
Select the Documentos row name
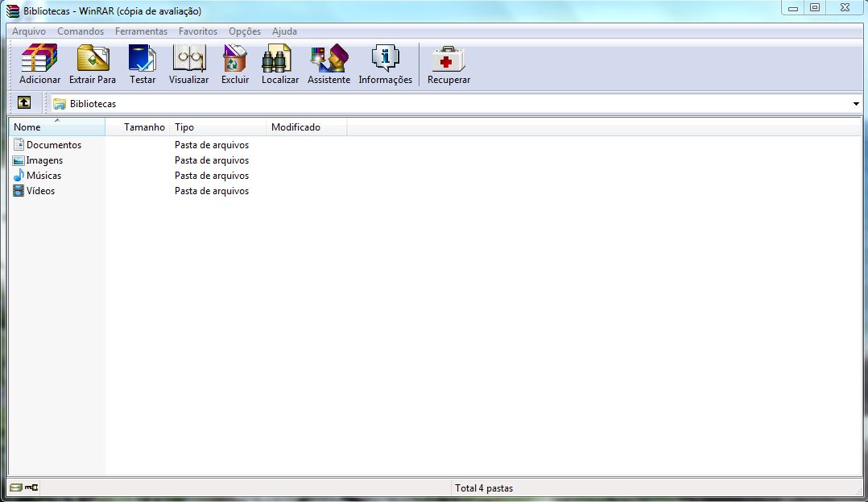54,144
